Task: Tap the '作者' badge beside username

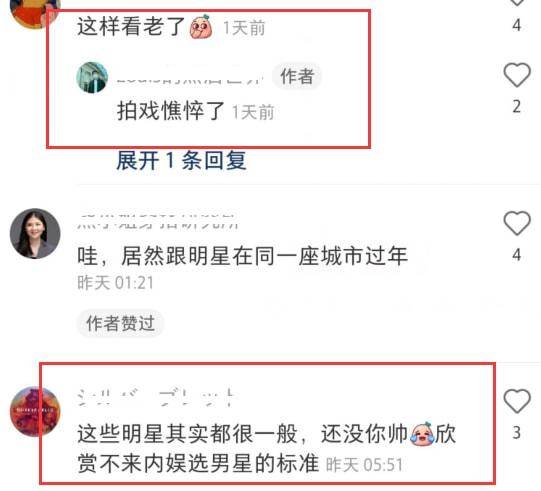Action: pos(297,76)
